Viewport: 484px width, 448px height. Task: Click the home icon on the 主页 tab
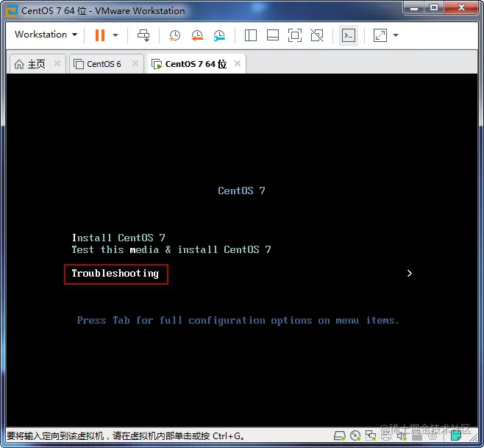pyautogui.click(x=19, y=64)
